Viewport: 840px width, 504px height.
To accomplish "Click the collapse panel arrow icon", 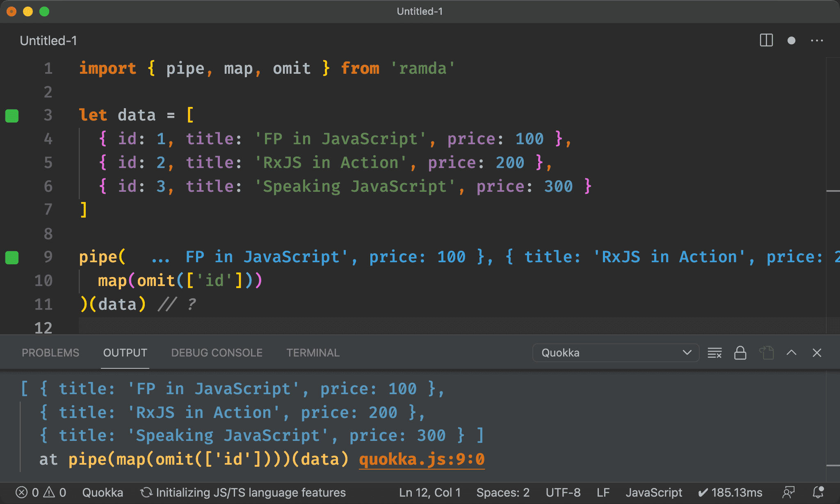I will point(792,352).
